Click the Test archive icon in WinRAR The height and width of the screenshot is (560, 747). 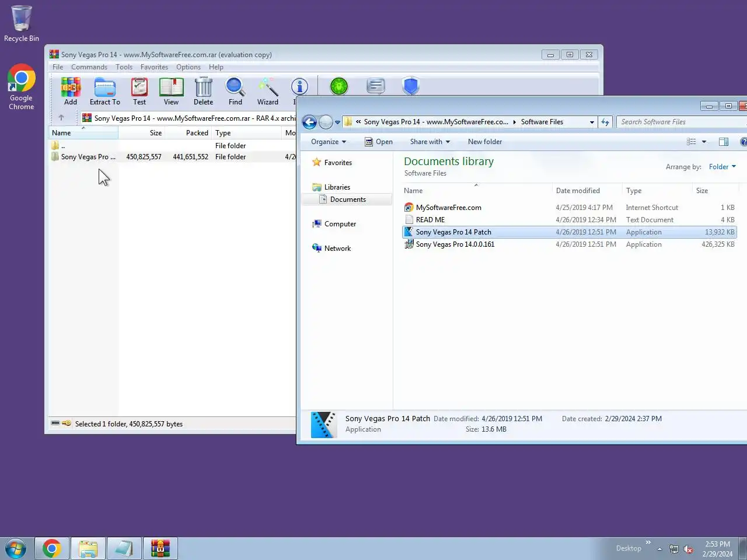(x=139, y=92)
